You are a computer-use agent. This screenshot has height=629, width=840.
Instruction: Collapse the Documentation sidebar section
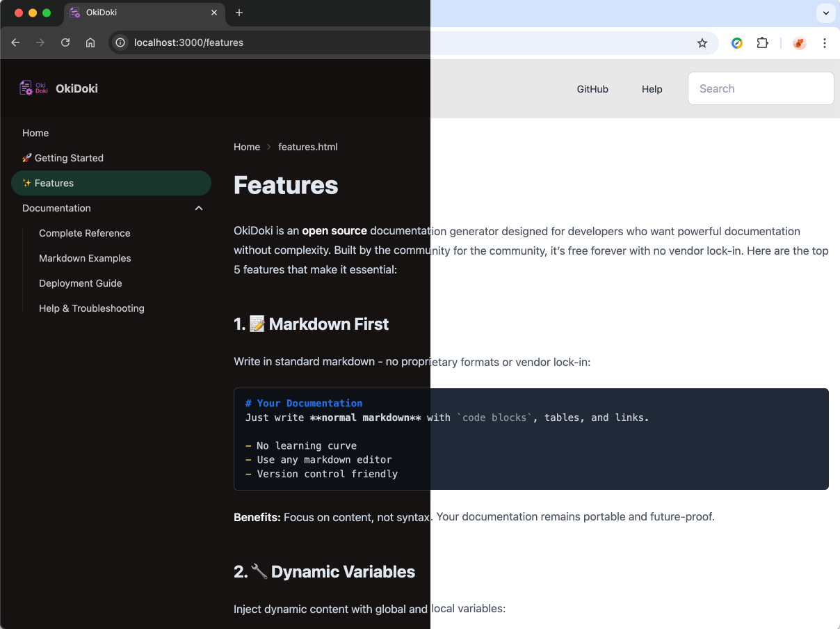pyautogui.click(x=199, y=208)
